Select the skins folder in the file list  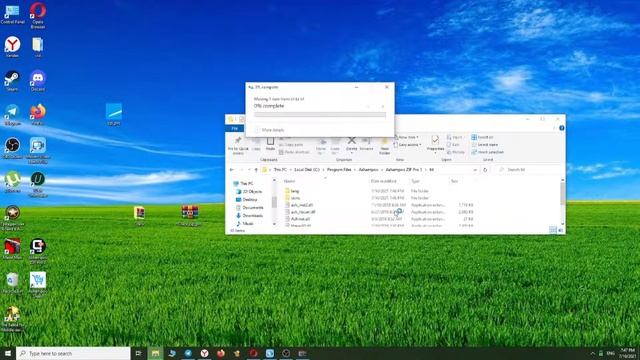[x=293, y=198]
